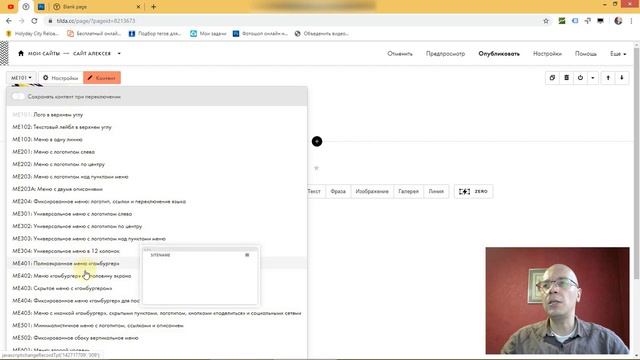
Task: Select ME405 hamburger menu with social networks
Action: 157,313
